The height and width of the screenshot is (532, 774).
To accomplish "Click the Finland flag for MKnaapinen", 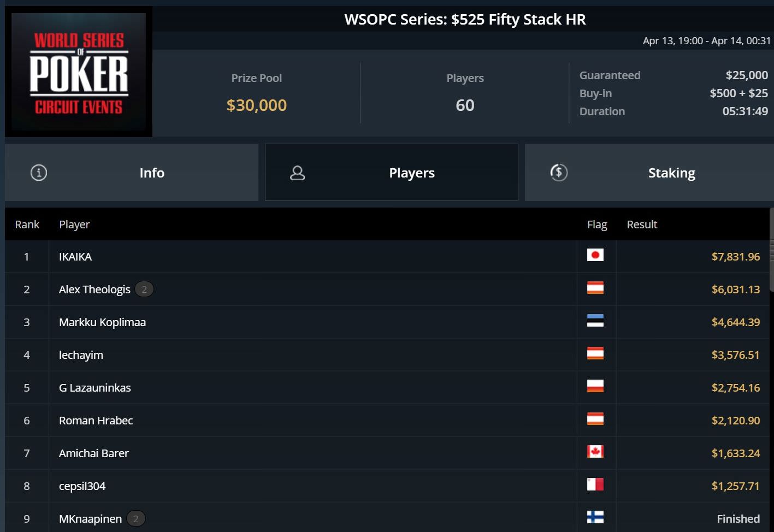I will click(595, 517).
